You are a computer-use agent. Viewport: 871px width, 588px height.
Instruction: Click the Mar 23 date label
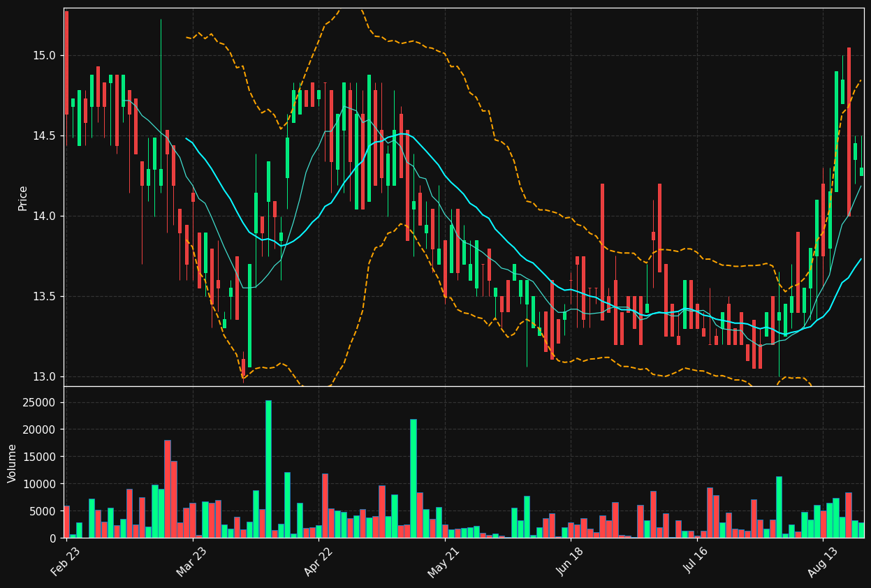pos(191,561)
